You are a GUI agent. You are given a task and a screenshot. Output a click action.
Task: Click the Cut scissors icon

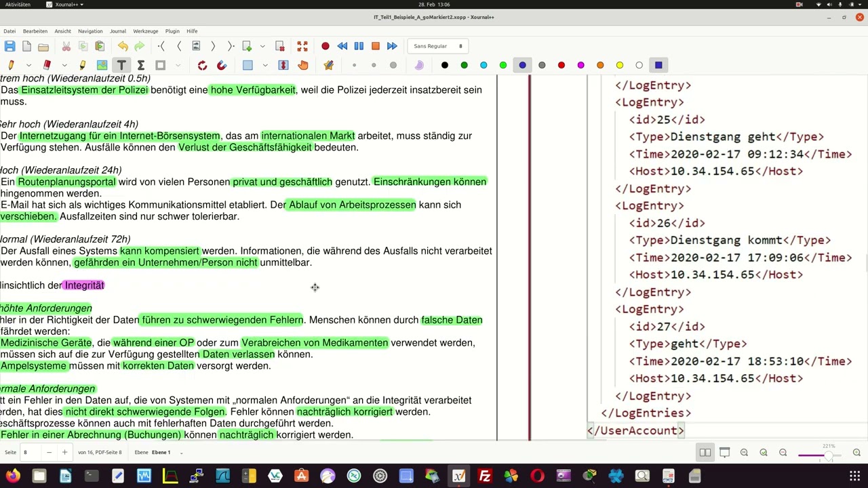pos(66,46)
